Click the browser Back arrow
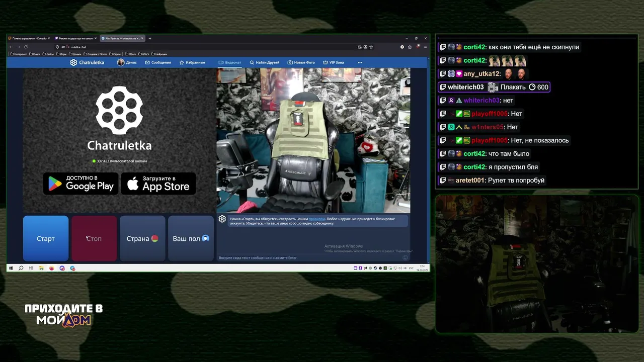The height and width of the screenshot is (362, 644). 11,47
